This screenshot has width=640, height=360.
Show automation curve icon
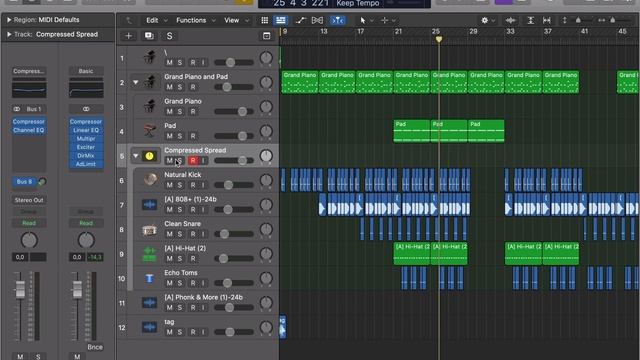tap(301, 20)
